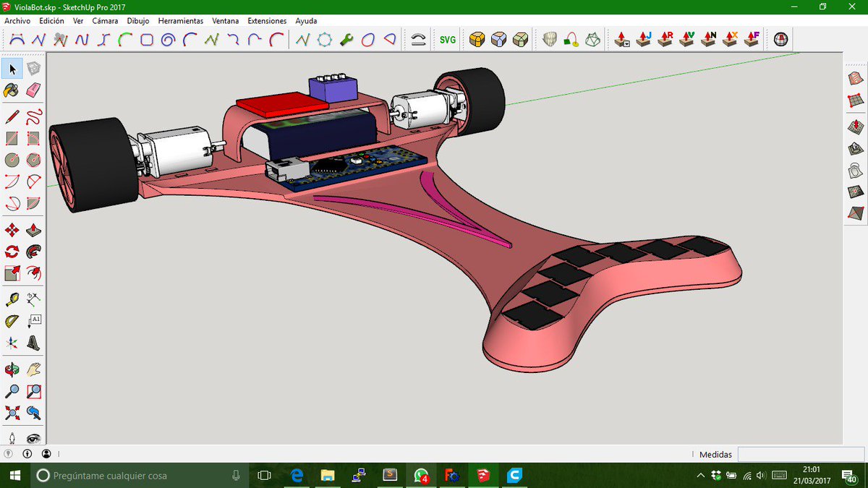Open the Herramientas menu
Viewport: 868px width, 488px height.
point(181,21)
